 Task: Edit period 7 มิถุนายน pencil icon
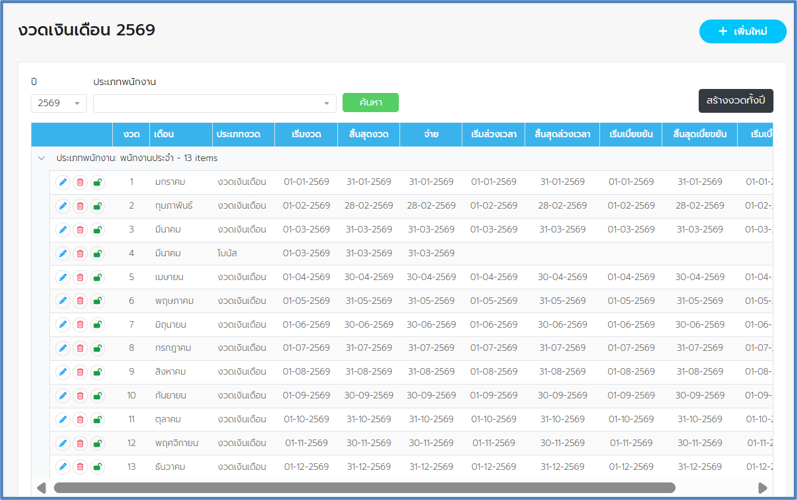(x=63, y=324)
